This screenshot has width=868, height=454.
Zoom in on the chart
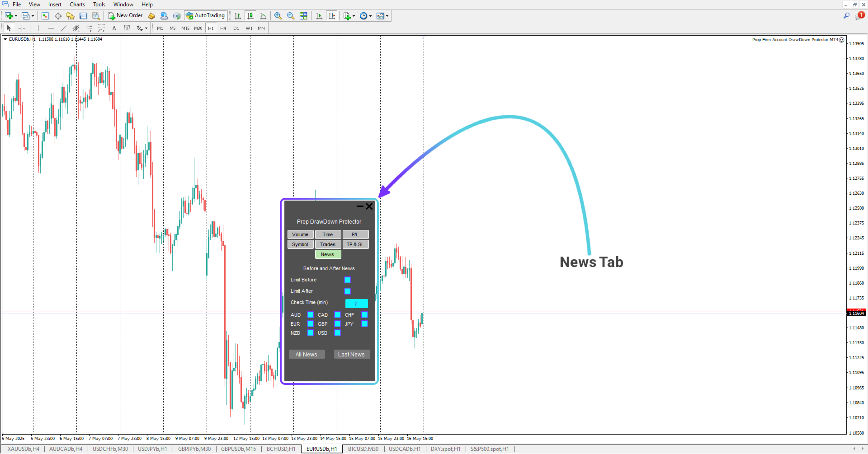point(278,16)
